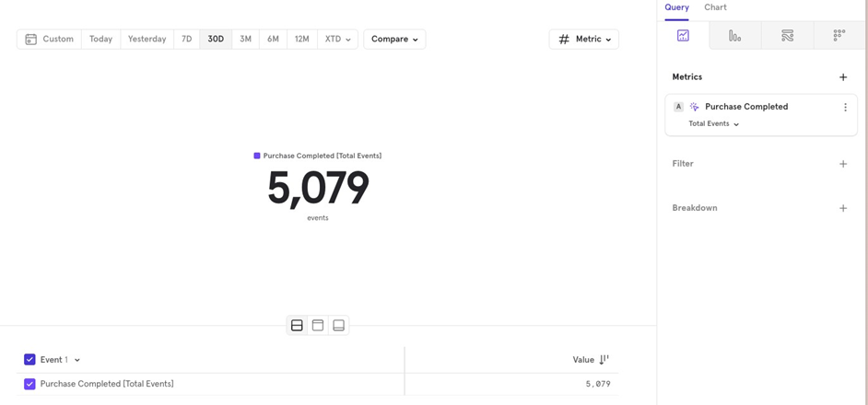The height and width of the screenshot is (405, 868).
Task: Toggle the Event header checkbox
Action: click(x=29, y=360)
